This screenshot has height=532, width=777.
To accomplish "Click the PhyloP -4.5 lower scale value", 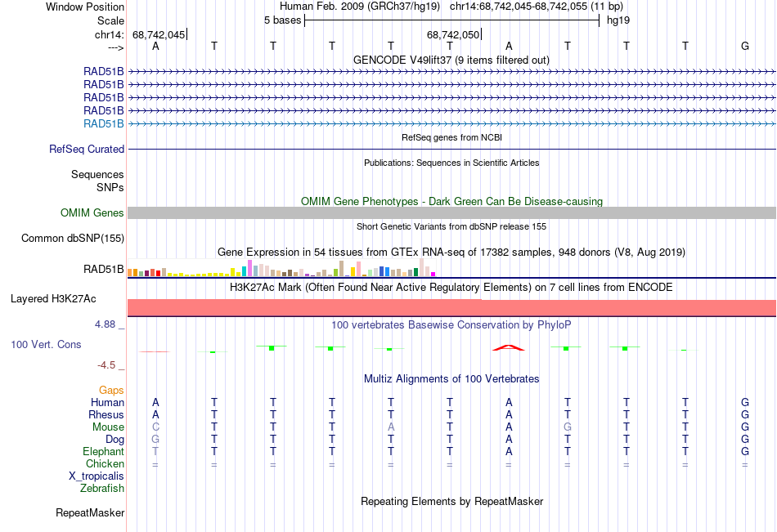I will pyautogui.click(x=106, y=365).
